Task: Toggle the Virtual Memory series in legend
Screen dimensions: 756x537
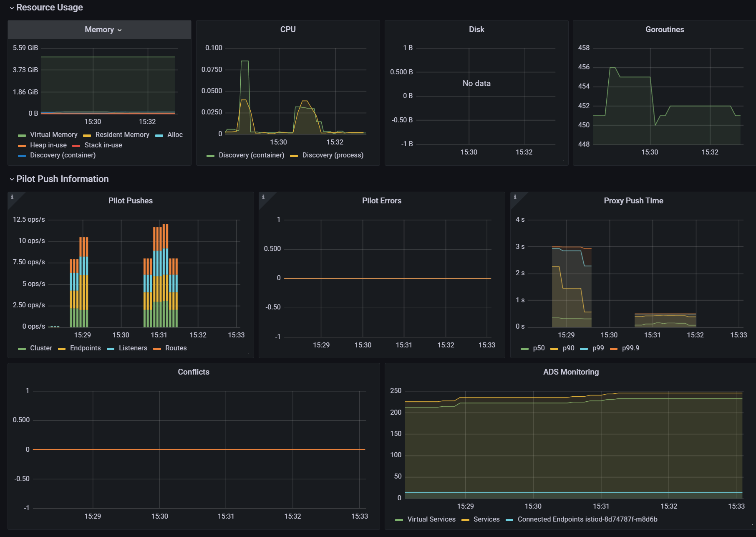Action: (53, 135)
